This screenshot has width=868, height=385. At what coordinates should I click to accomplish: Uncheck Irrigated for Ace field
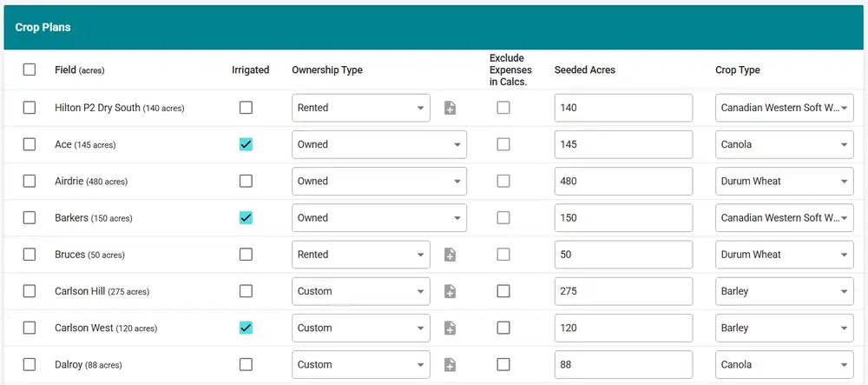point(246,144)
